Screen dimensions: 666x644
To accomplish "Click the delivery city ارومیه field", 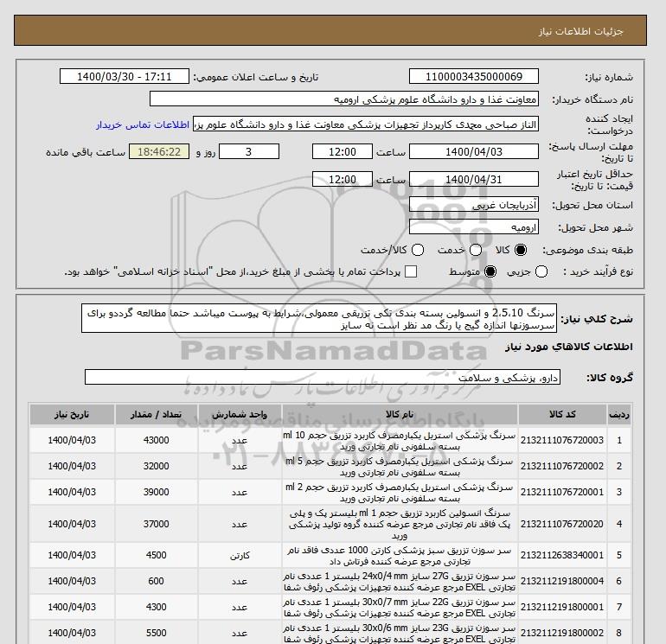I will pyautogui.click(x=472, y=227).
